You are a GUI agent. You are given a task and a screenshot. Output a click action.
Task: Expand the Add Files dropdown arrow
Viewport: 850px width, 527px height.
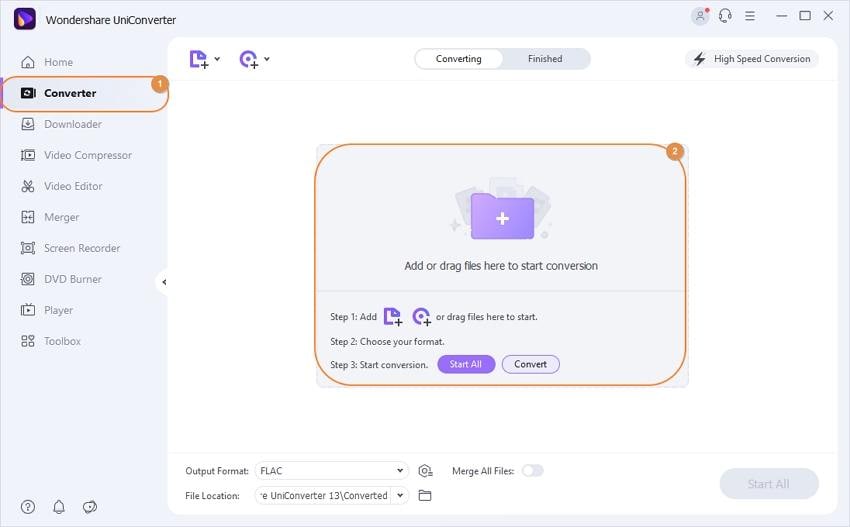pos(217,59)
